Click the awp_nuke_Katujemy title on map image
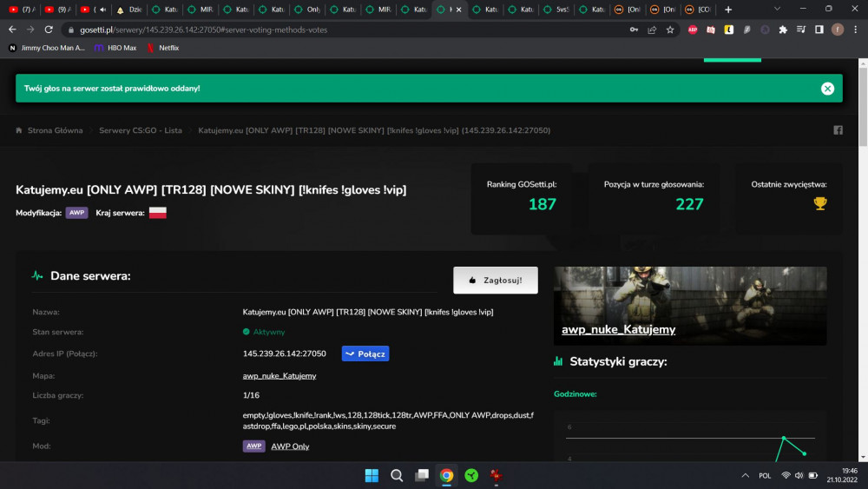The image size is (868, 489). [x=618, y=329]
